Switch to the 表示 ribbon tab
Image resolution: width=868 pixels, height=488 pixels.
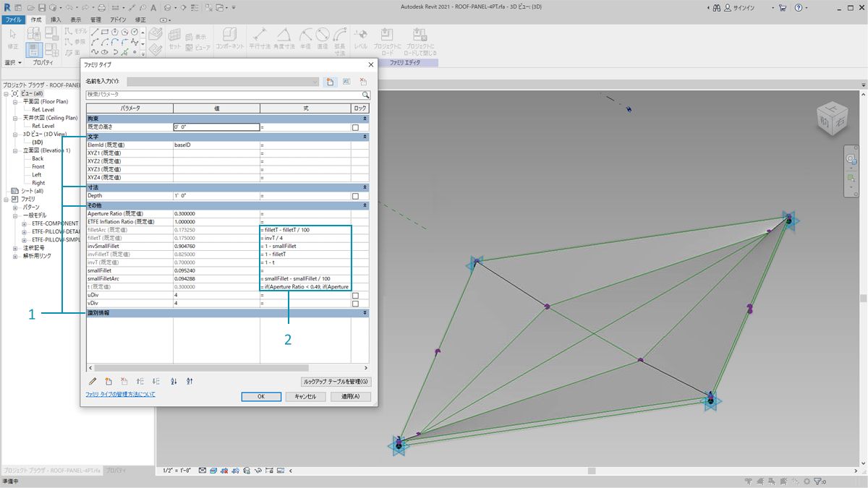tap(76, 20)
